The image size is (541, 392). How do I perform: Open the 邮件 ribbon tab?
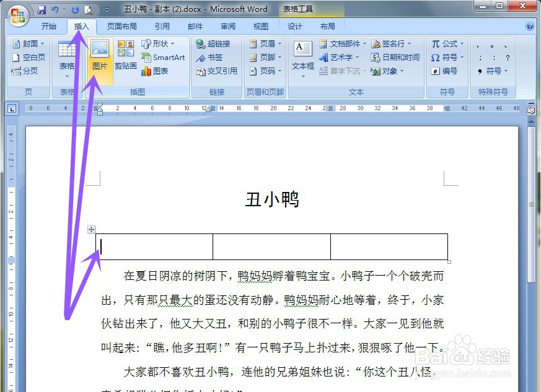[x=195, y=26]
